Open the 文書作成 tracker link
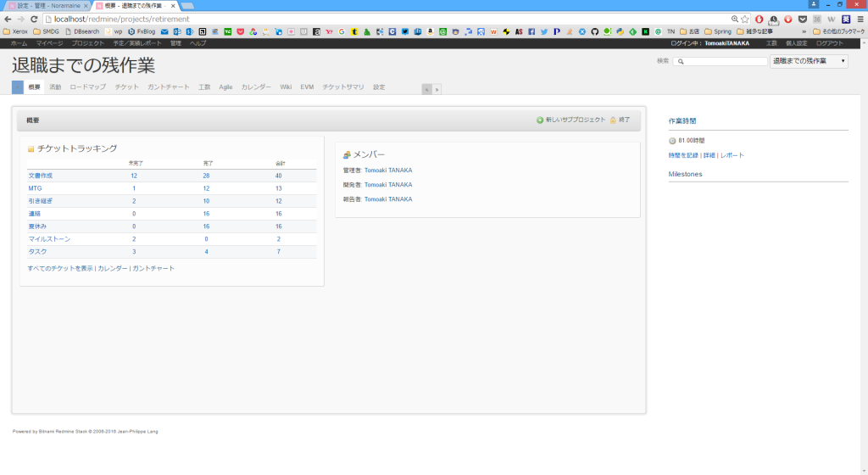Viewport: 868px width, 475px height. tap(40, 176)
